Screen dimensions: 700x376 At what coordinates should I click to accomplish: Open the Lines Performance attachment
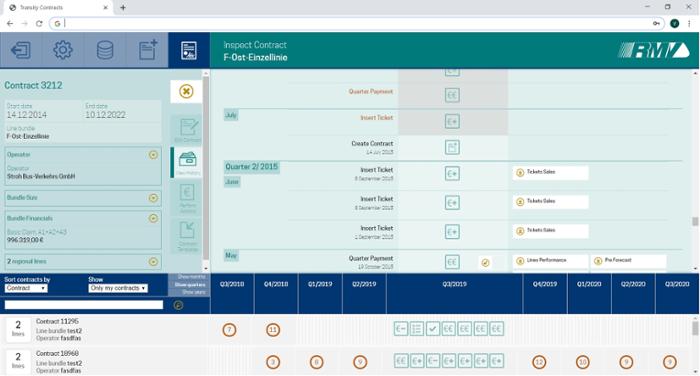(550, 261)
